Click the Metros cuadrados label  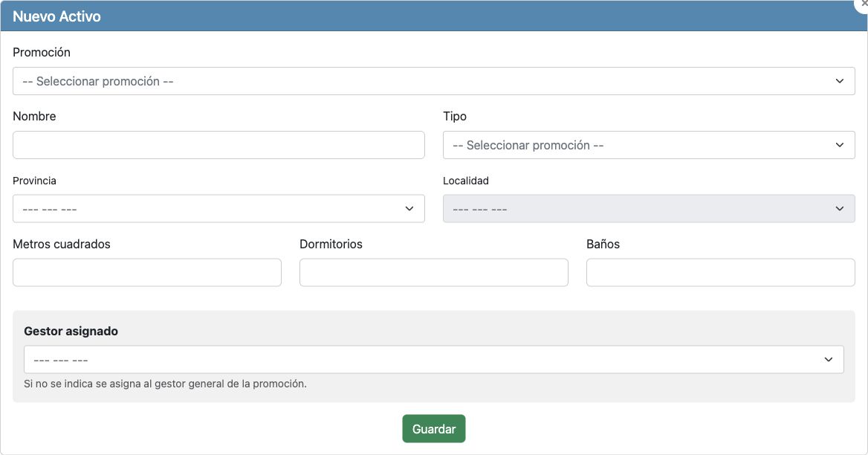click(x=62, y=244)
